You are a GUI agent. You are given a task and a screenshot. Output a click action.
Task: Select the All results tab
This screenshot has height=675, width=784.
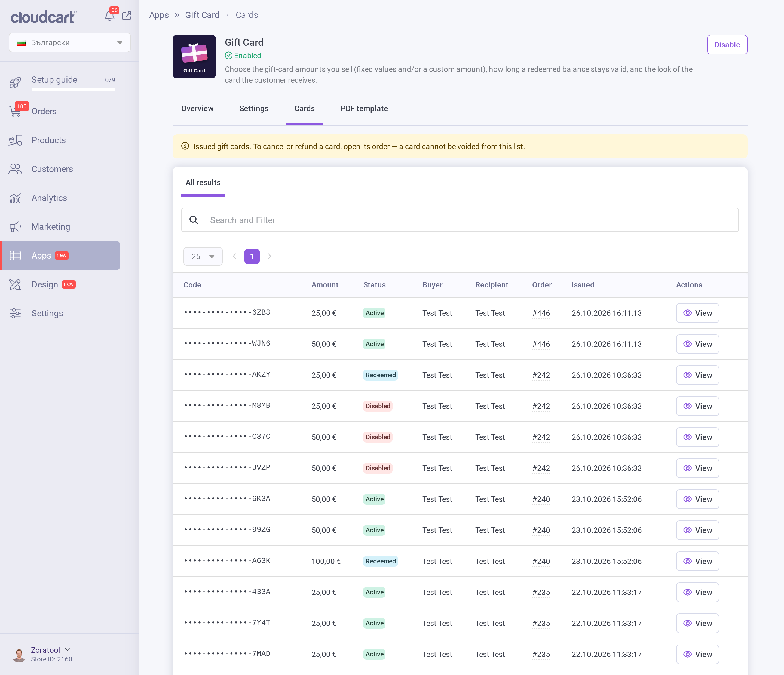pos(203,182)
